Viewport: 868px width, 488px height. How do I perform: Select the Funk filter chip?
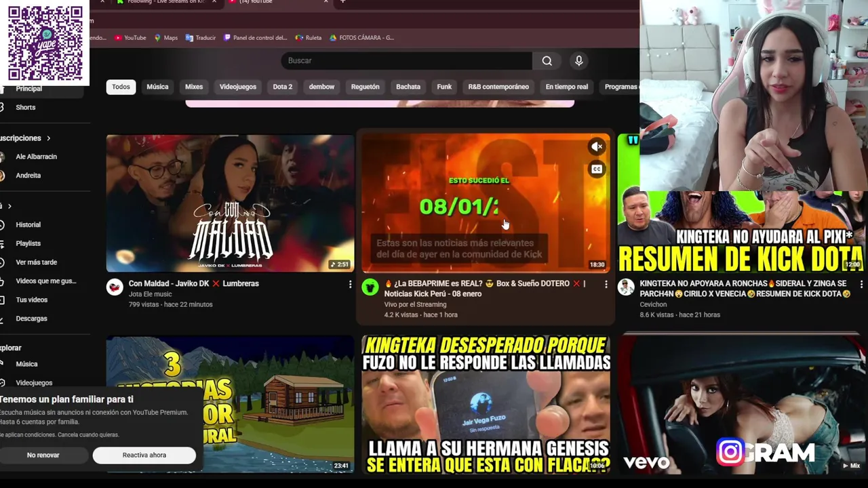pyautogui.click(x=444, y=87)
